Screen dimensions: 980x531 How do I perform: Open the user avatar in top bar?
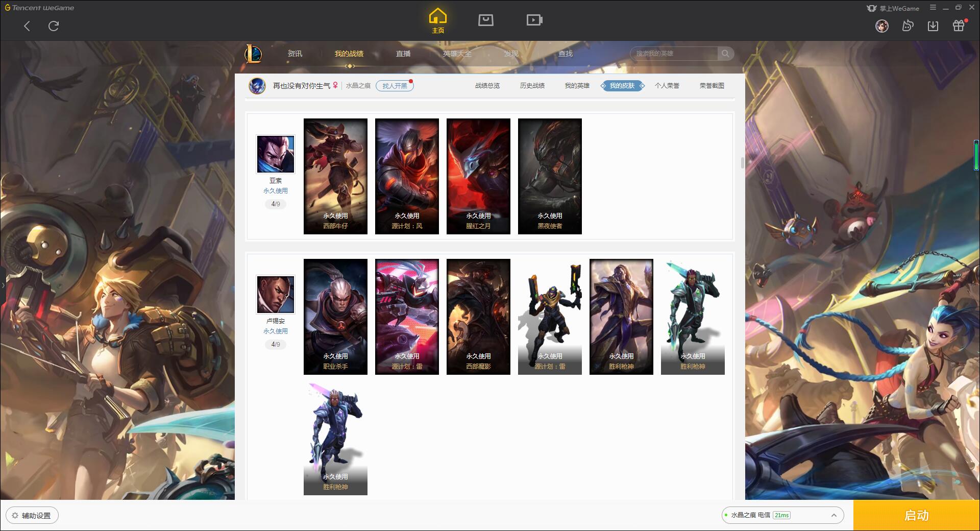(882, 26)
